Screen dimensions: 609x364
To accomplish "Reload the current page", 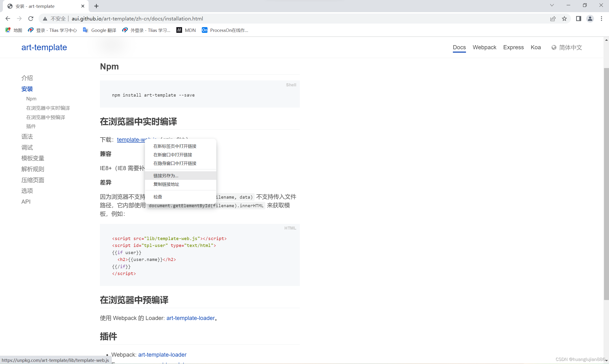I will point(31,19).
